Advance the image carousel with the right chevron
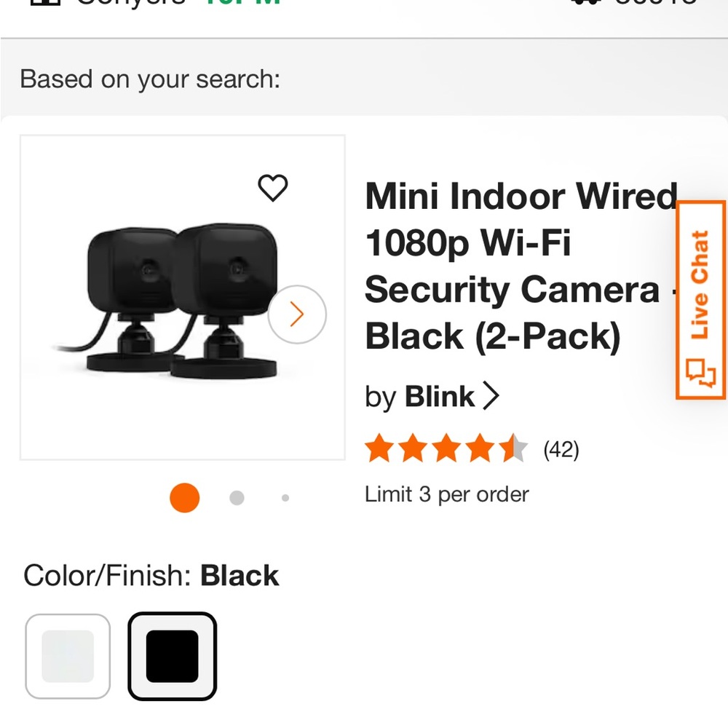This screenshot has height=728, width=728. [297, 313]
